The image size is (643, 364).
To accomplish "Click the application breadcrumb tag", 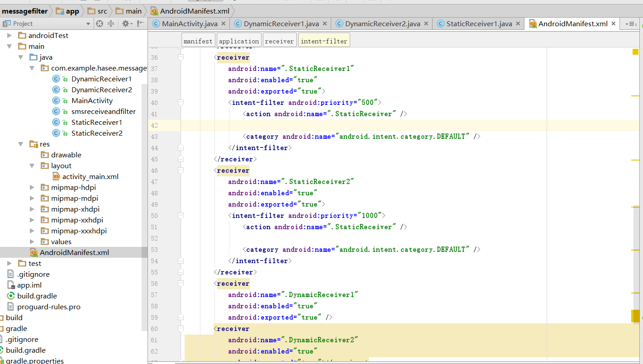I will point(239,41).
